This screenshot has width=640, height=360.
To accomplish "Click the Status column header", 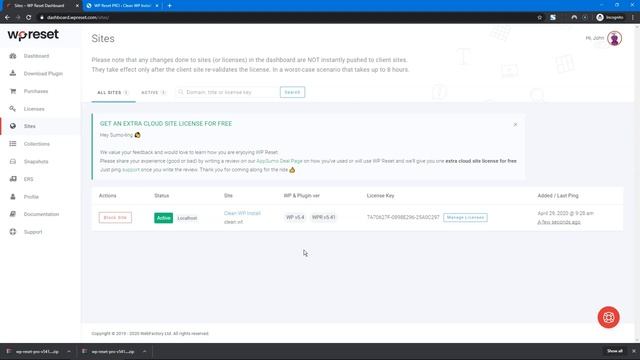I will tap(162, 196).
